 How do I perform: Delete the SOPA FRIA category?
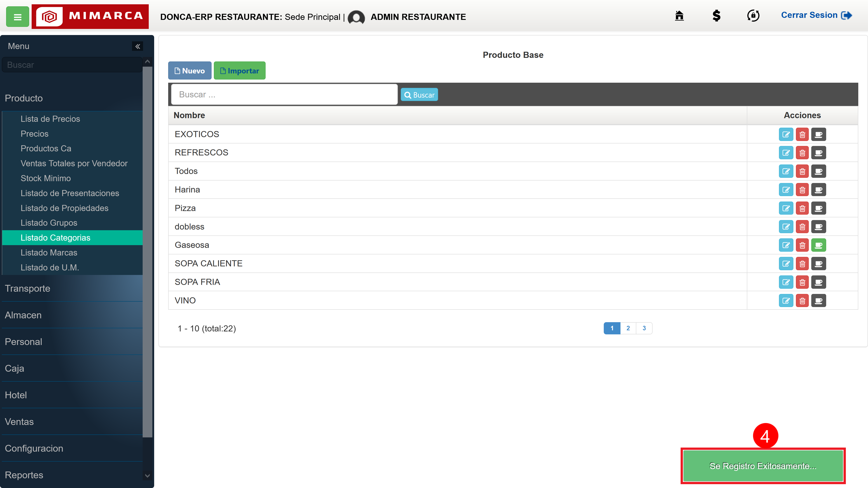point(802,282)
